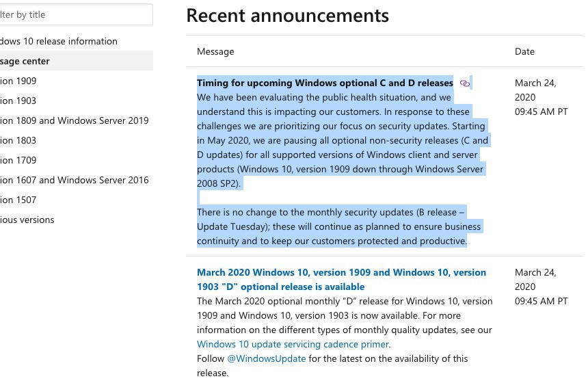Open the Version 1803 sidebar item
Screen dimensions: 588x383
pos(19,140)
